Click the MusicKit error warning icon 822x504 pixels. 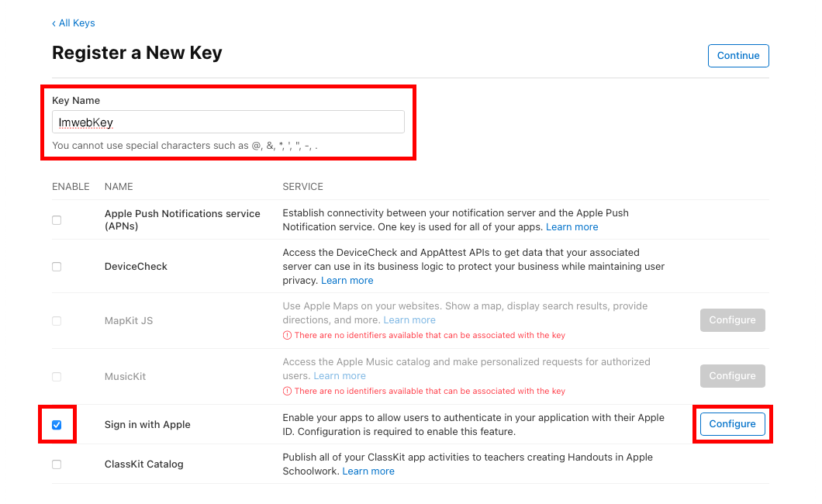pyautogui.click(x=287, y=392)
